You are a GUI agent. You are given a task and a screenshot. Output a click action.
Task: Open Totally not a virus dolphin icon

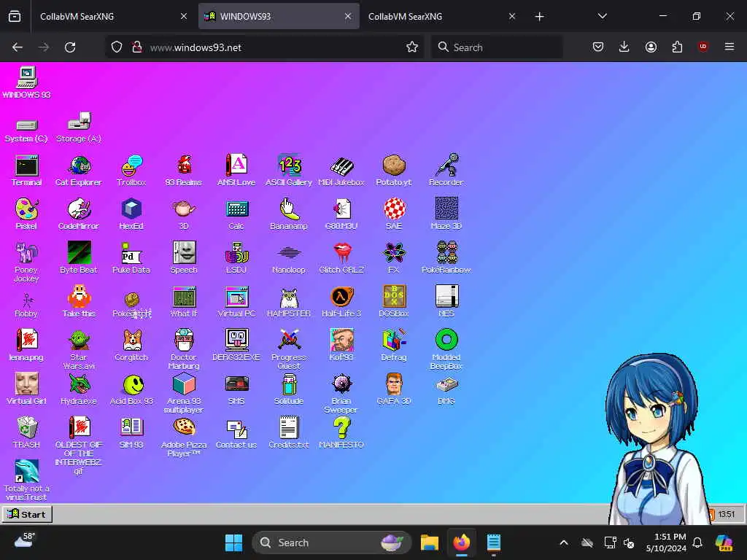27,480
